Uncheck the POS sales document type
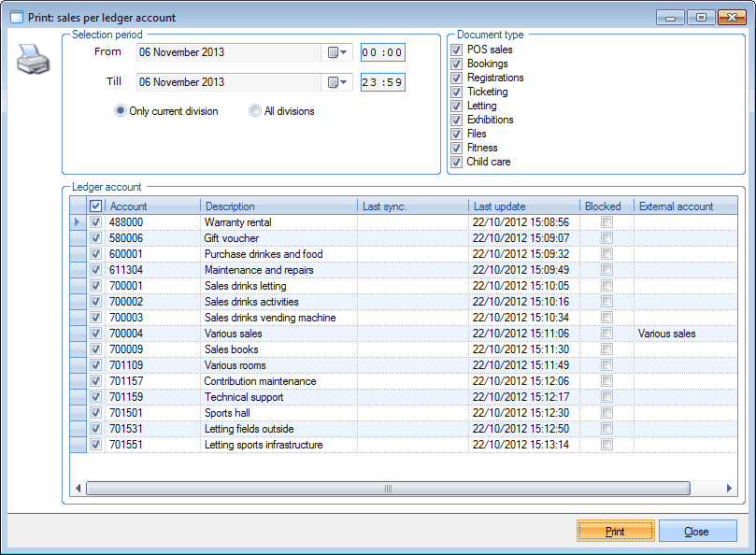This screenshot has height=555, width=756. point(456,50)
